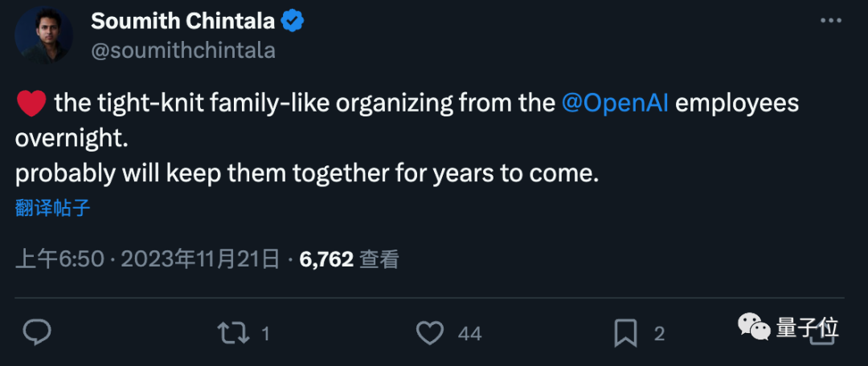Image resolution: width=868 pixels, height=366 pixels.
Task: Click the repost count showing 1
Action: click(265, 333)
